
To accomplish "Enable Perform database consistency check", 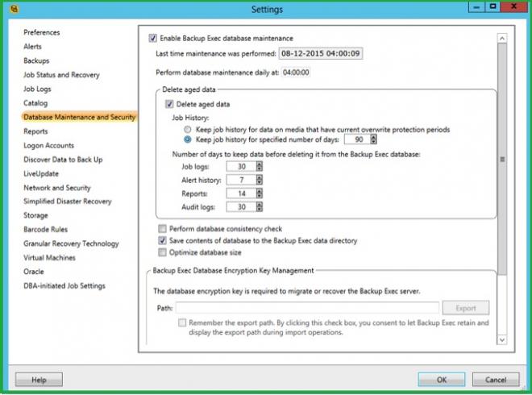I will point(162,229).
